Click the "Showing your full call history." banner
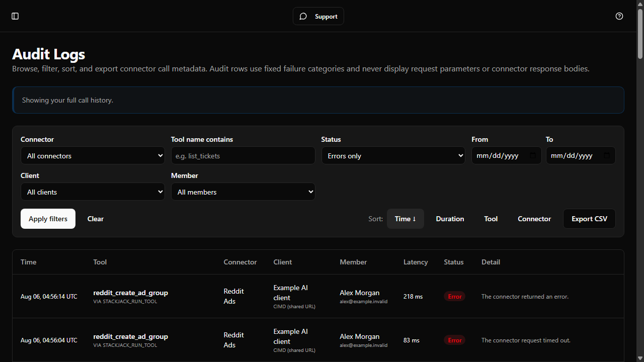This screenshot has width=644, height=362. click(x=318, y=100)
